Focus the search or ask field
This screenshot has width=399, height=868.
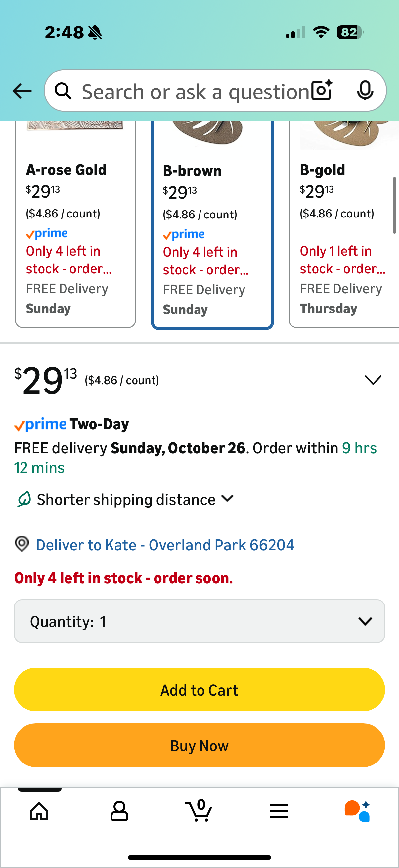[x=195, y=91]
